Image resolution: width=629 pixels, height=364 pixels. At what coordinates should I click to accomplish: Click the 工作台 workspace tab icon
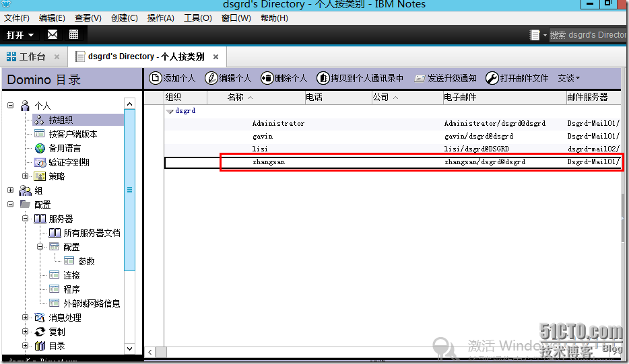tap(11, 57)
